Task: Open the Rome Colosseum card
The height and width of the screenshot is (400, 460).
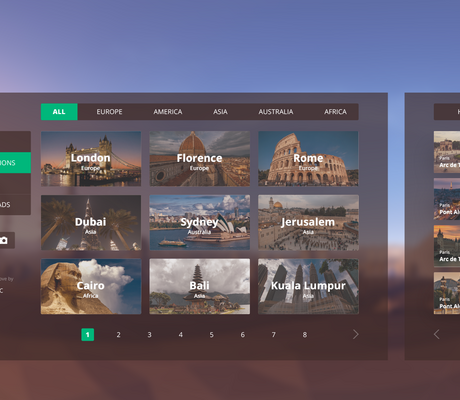Action: pos(308,159)
